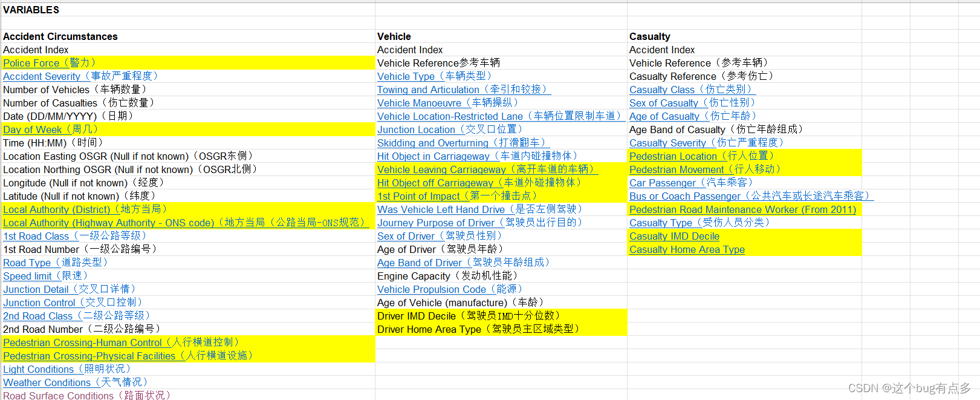Open Pedestrian Crossing-Human Control link
Viewport: 980px width, 400px height.
point(122,343)
